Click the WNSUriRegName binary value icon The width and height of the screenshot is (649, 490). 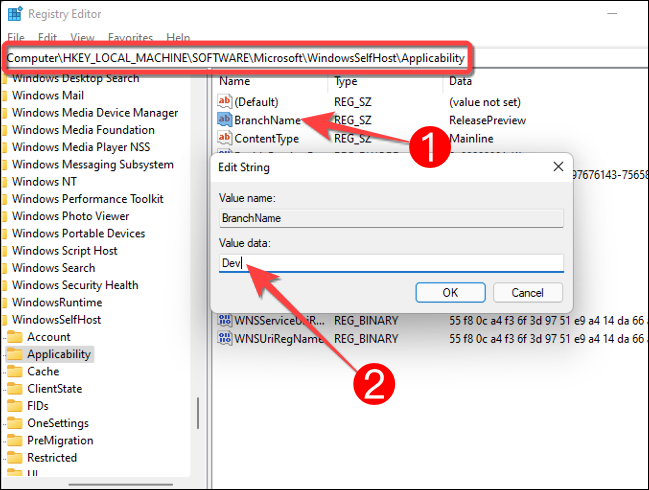[225, 339]
